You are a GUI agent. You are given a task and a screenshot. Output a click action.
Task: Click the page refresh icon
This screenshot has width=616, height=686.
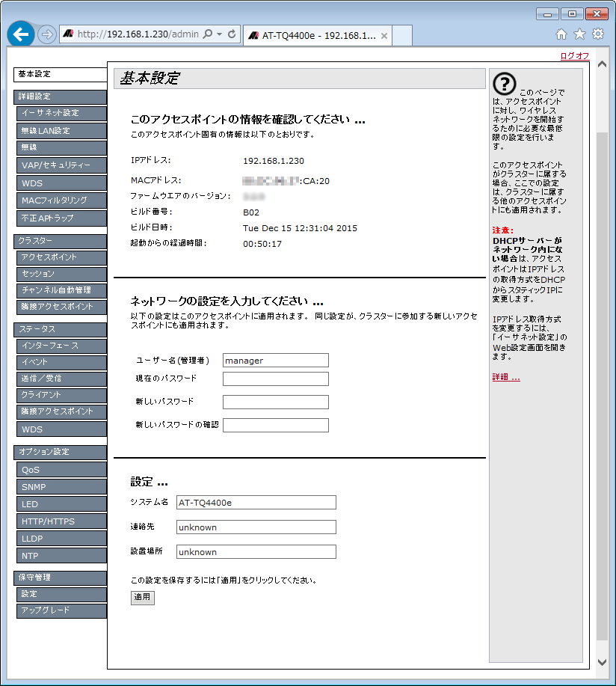[x=232, y=34]
